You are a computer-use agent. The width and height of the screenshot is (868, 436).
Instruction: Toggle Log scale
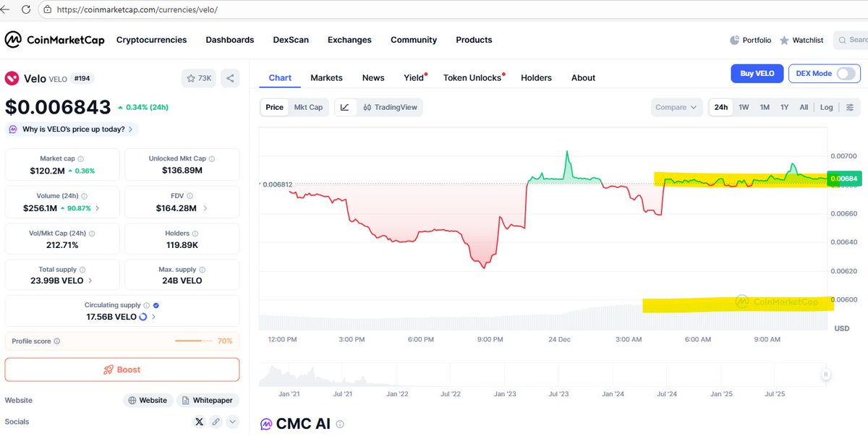click(826, 107)
